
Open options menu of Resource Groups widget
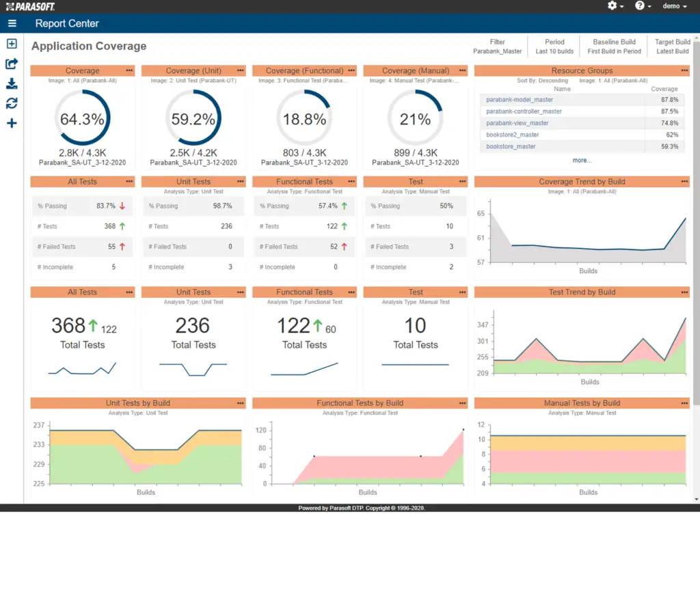point(684,70)
